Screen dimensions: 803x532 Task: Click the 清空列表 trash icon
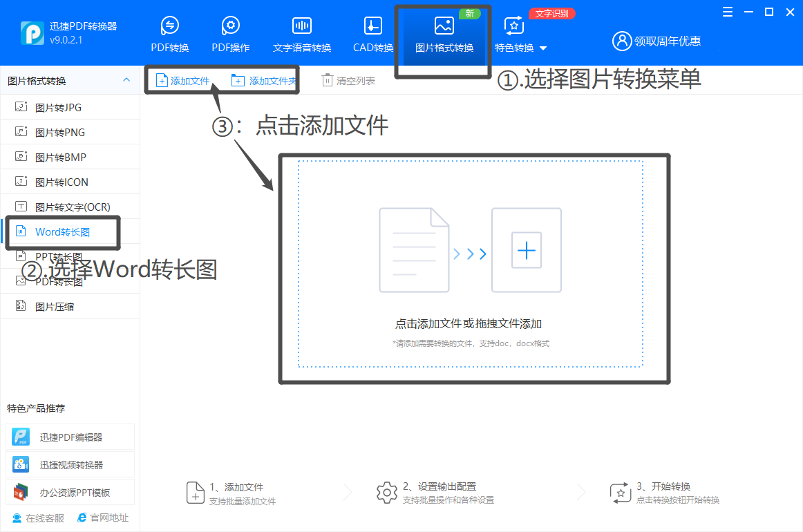point(328,80)
